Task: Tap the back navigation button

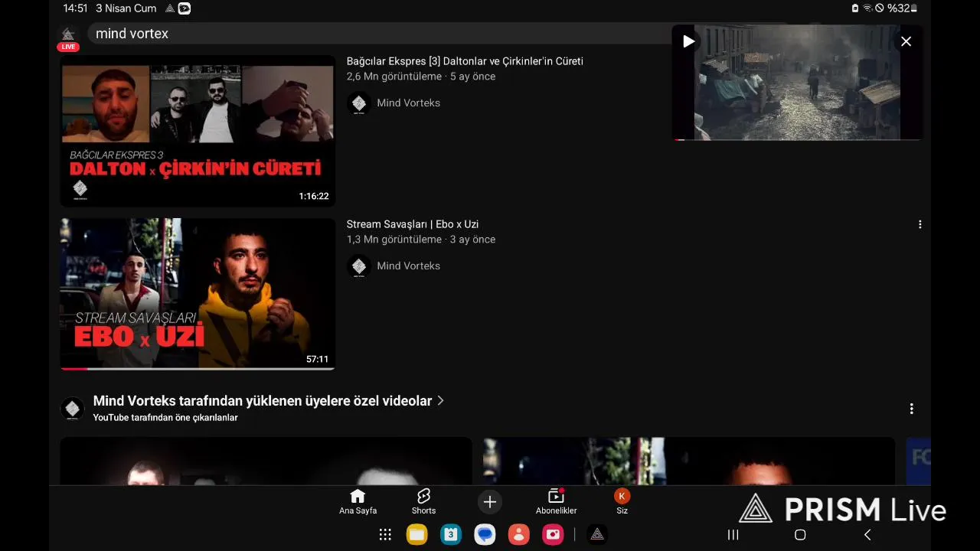Action: [x=867, y=535]
